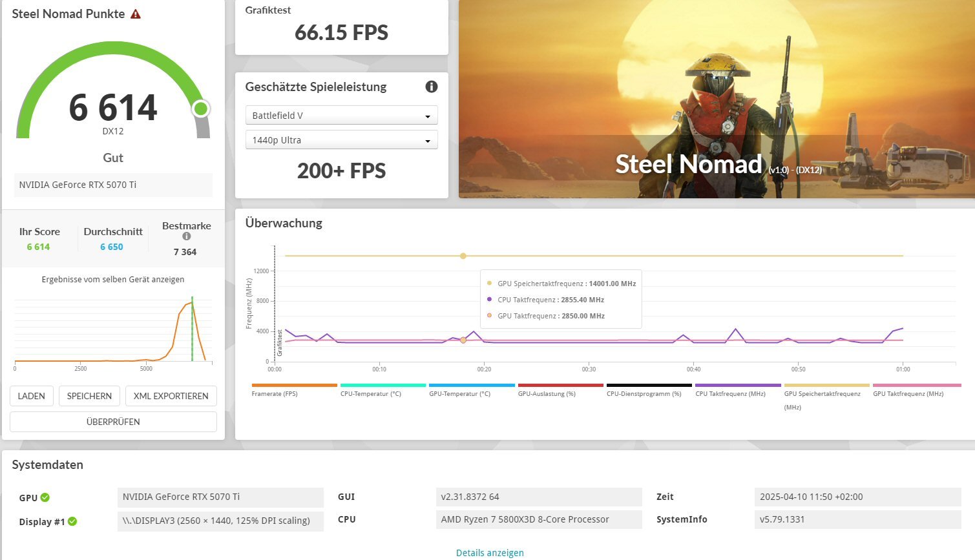
Task: Open the 1440p Ultra resolution dropdown
Action: click(x=342, y=140)
